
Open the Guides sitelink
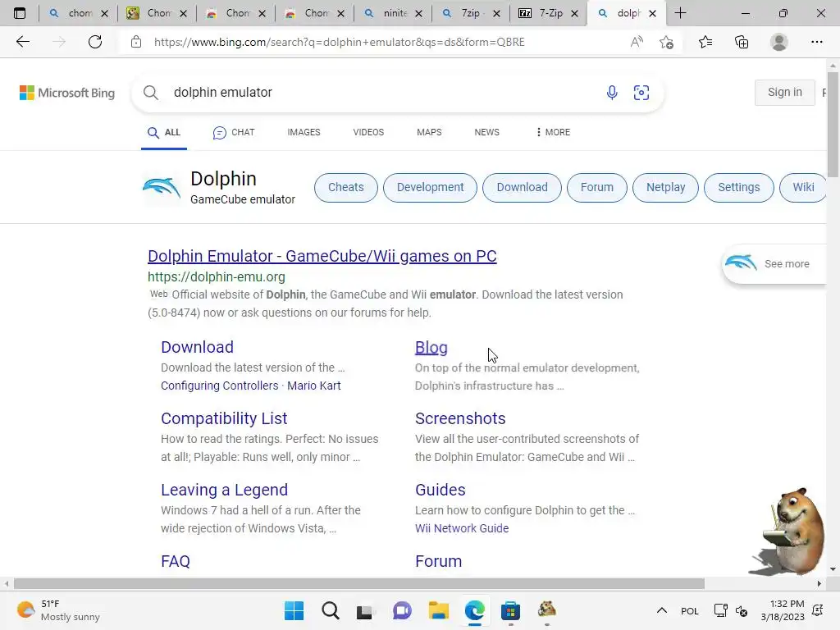[x=441, y=490]
